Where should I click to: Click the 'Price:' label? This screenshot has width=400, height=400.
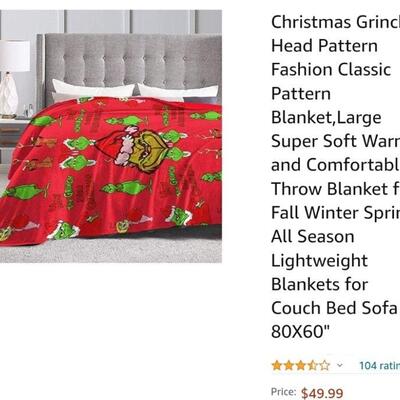[x=284, y=392]
